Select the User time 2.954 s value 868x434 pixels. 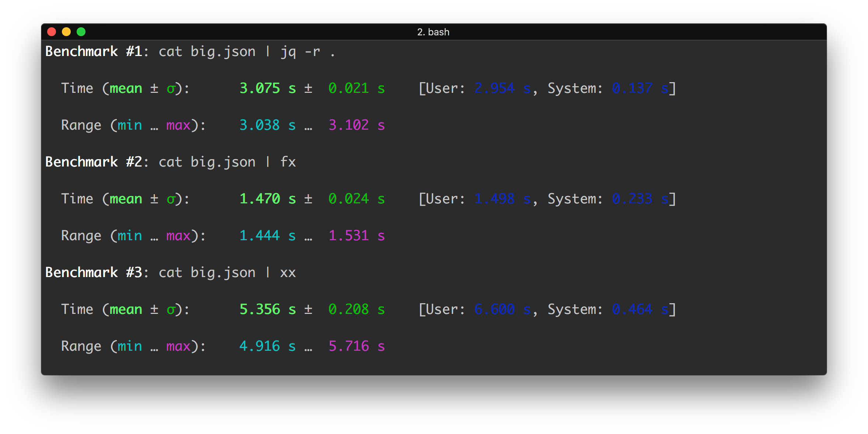click(495, 88)
